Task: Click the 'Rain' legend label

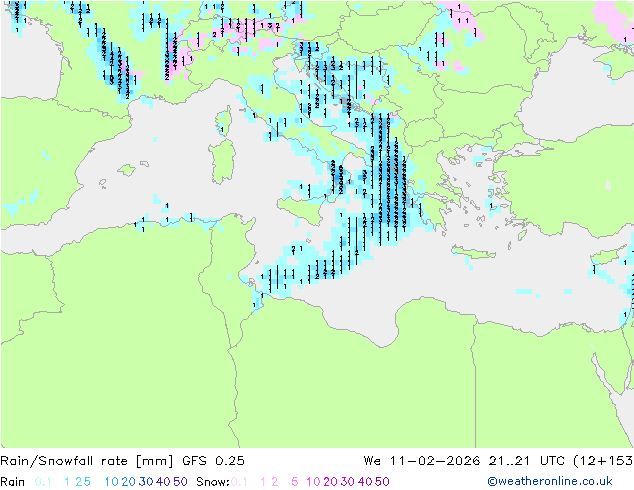Action: 13,482
